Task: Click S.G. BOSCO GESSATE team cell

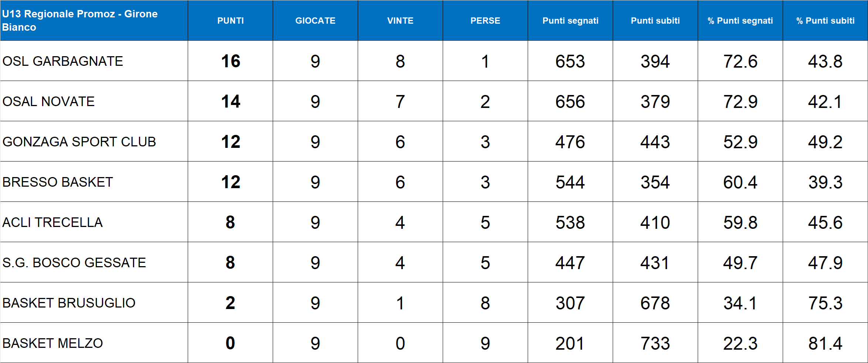Action: click(x=74, y=262)
